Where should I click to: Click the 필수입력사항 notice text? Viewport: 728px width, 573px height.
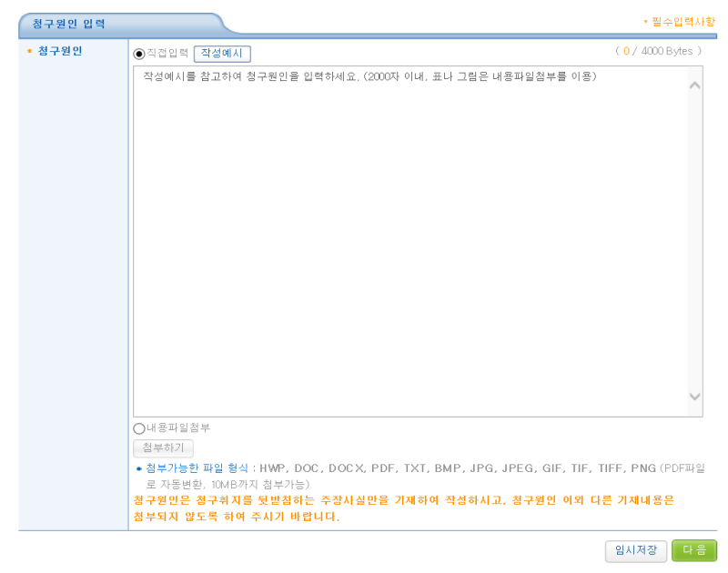tap(683, 22)
